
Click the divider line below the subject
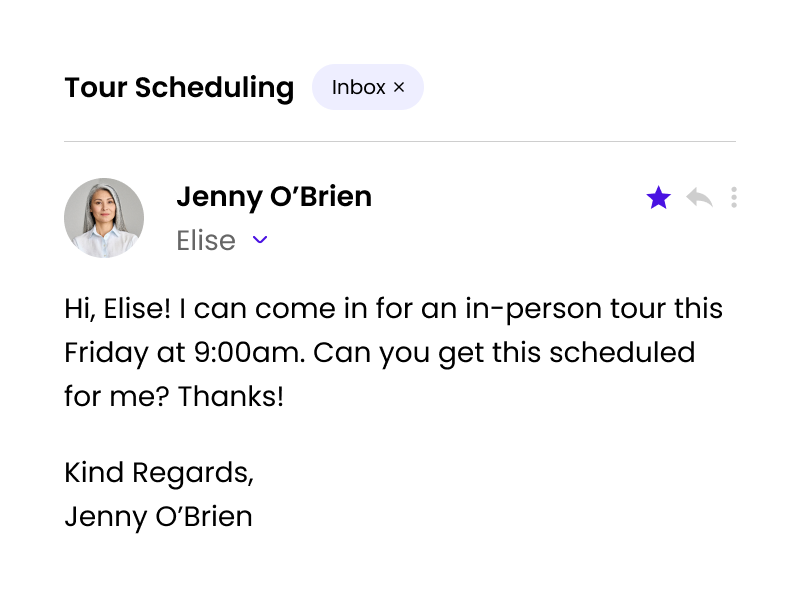(400, 142)
